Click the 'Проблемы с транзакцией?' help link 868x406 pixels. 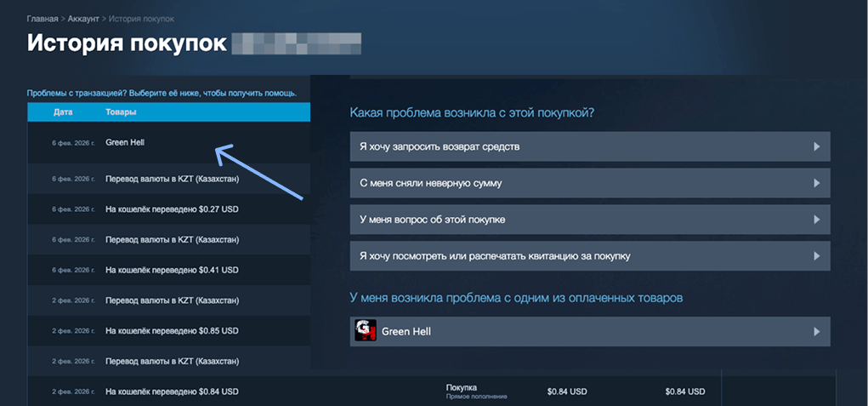[x=162, y=93]
